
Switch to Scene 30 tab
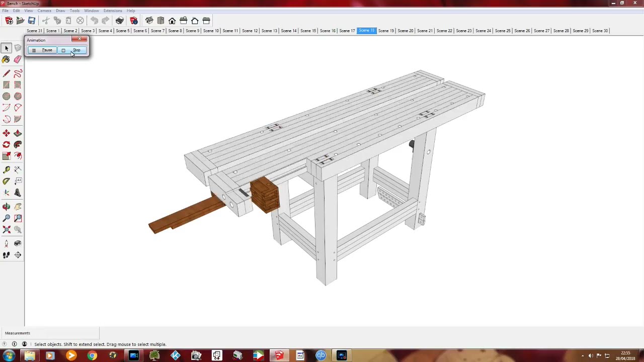click(600, 31)
